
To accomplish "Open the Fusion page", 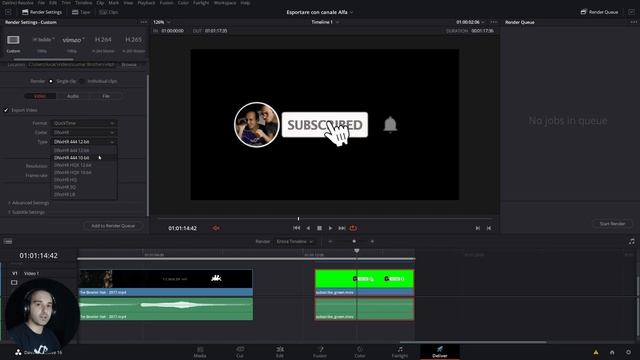I will (320, 352).
